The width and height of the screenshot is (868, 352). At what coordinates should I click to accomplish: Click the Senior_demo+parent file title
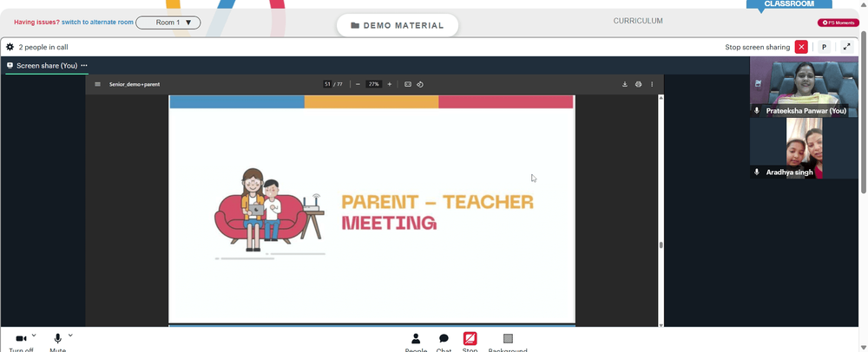tap(135, 85)
